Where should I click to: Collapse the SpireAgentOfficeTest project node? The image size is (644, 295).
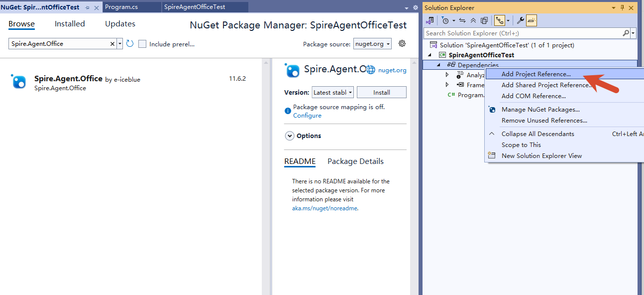(429, 55)
